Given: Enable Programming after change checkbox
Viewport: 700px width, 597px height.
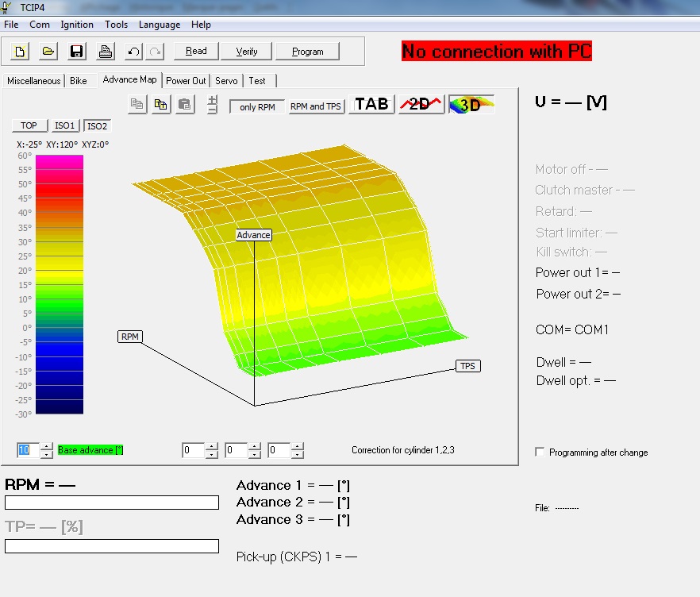Looking at the screenshot, I should pos(540,453).
